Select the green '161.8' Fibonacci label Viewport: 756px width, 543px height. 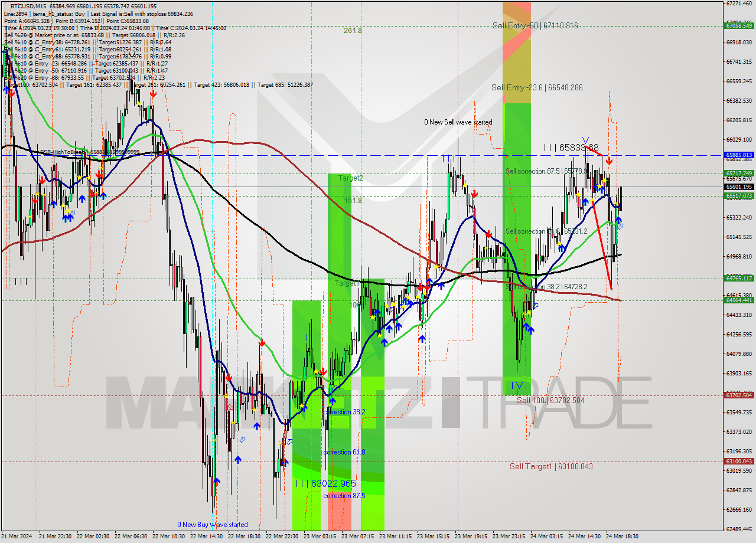[x=353, y=201]
